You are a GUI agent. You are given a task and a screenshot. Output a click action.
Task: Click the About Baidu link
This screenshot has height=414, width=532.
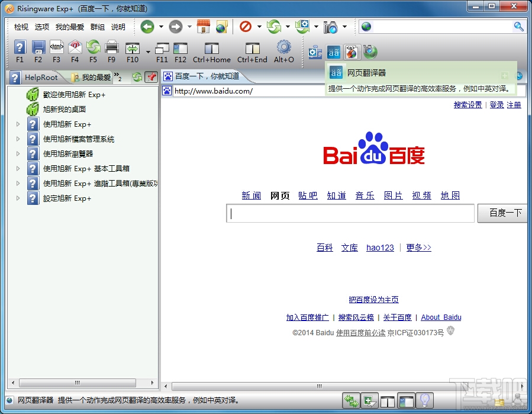(x=441, y=317)
